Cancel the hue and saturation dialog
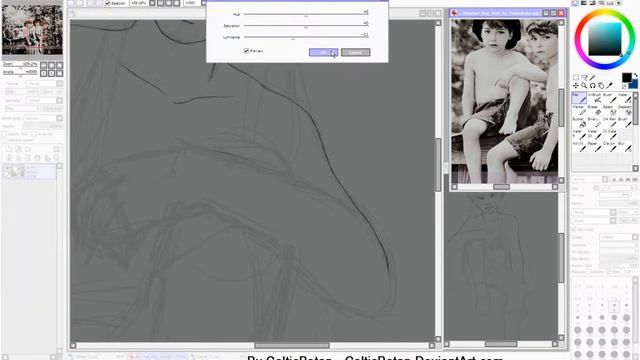 [x=356, y=52]
